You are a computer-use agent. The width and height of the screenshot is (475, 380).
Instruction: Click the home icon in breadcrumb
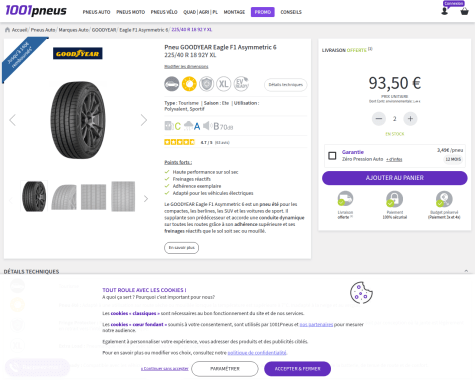7,30
